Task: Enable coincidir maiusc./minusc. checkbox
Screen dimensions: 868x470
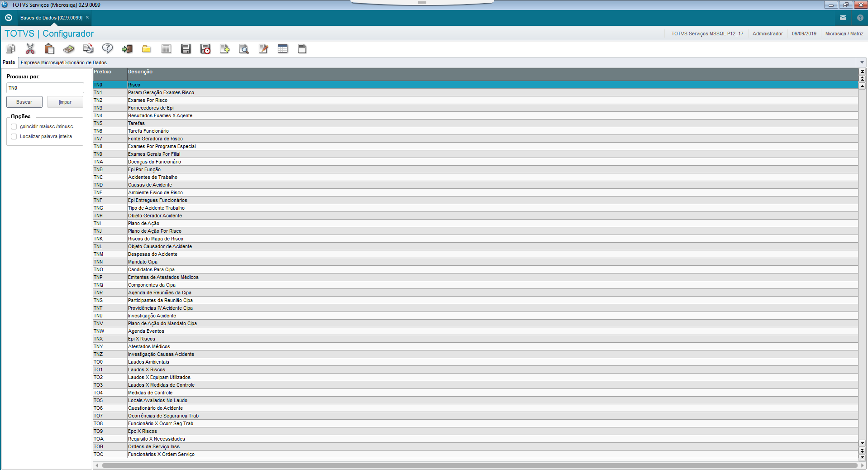Action: (x=14, y=127)
